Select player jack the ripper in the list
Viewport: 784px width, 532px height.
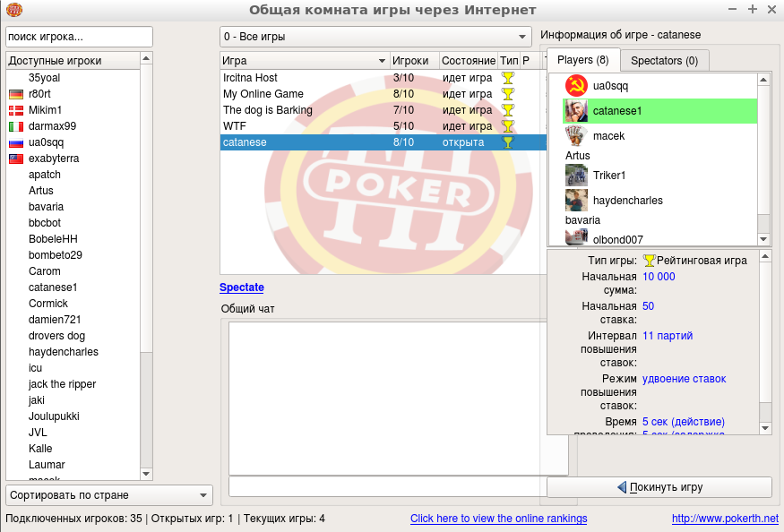[73, 384]
